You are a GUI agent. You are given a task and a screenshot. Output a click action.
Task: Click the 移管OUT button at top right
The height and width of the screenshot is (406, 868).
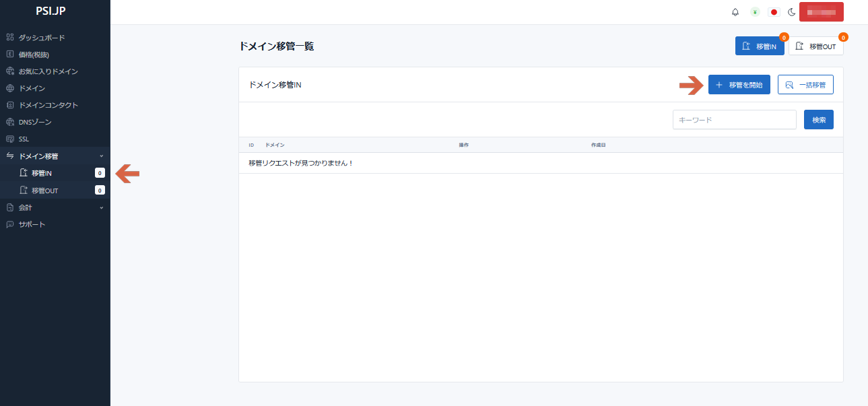coord(815,46)
